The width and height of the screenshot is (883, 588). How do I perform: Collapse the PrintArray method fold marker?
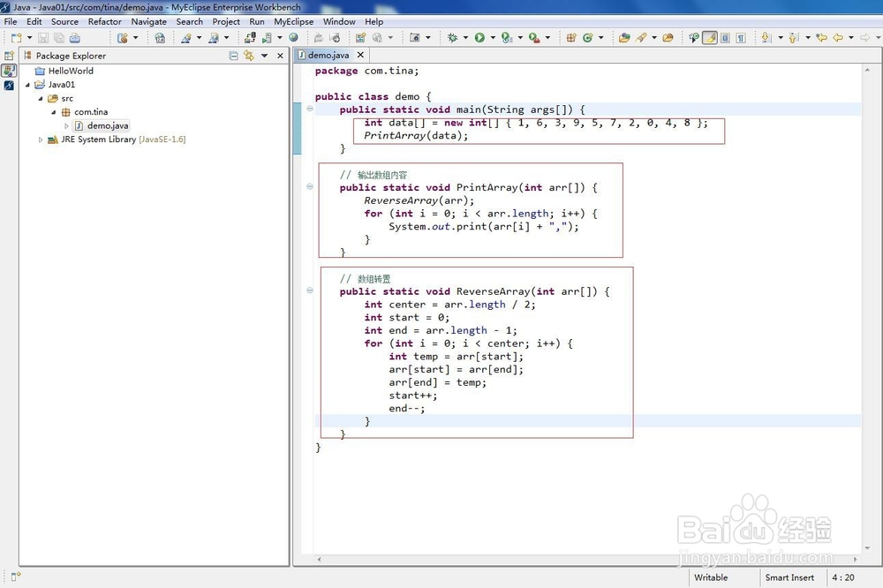310,186
